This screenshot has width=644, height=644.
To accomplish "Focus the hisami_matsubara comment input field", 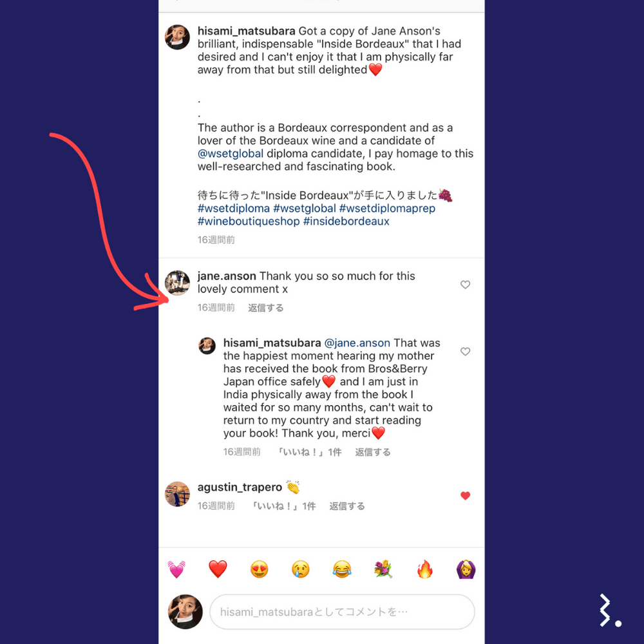I will tap(342, 612).
